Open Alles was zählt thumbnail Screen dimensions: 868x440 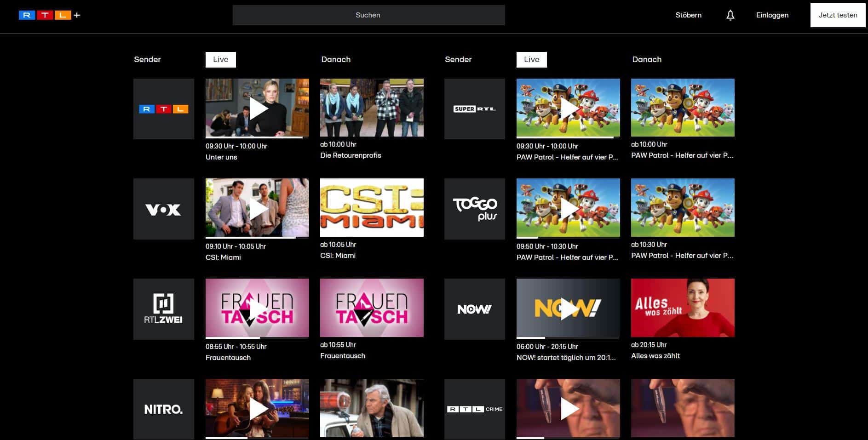(x=683, y=308)
